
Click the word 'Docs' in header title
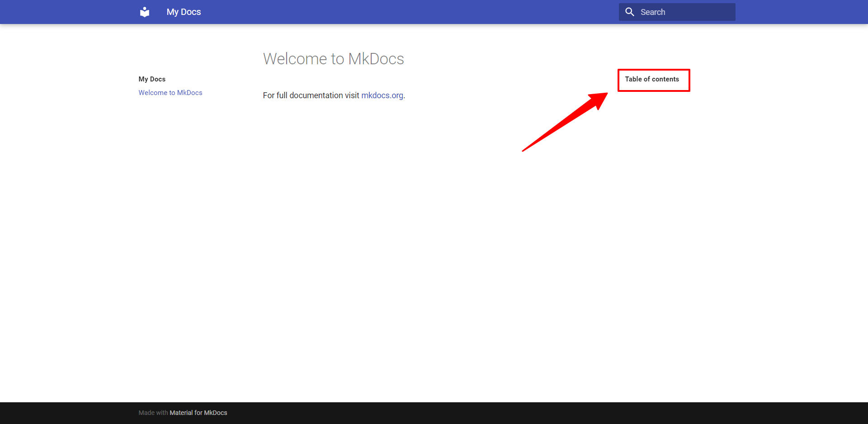191,12
